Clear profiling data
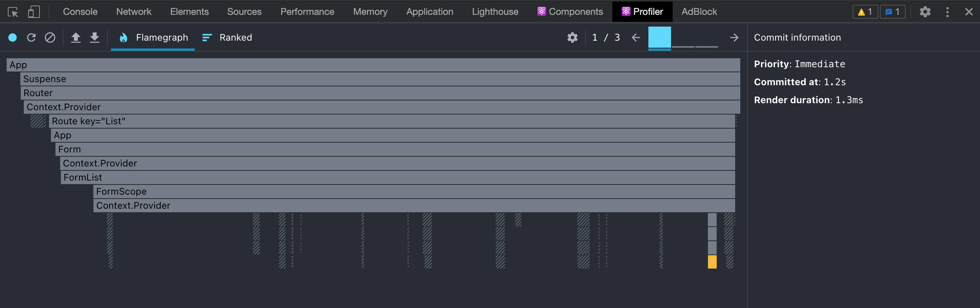980x308 pixels. [x=50, y=38]
